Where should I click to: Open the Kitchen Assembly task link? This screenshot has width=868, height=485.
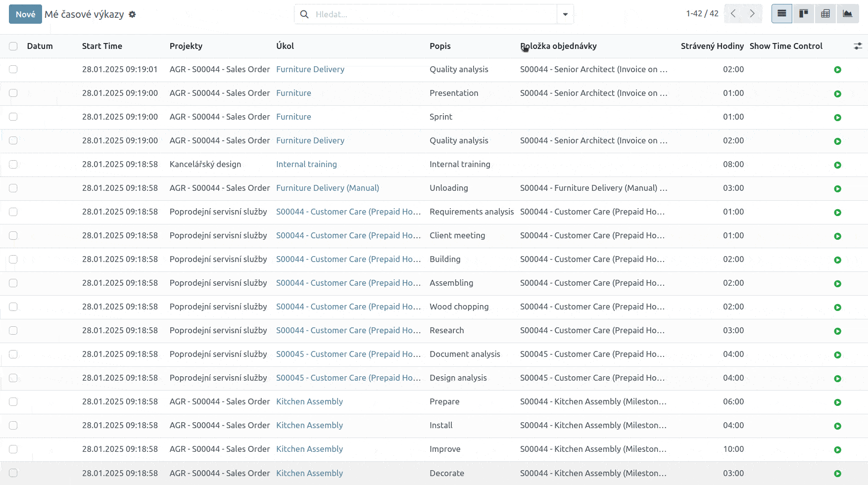click(309, 401)
